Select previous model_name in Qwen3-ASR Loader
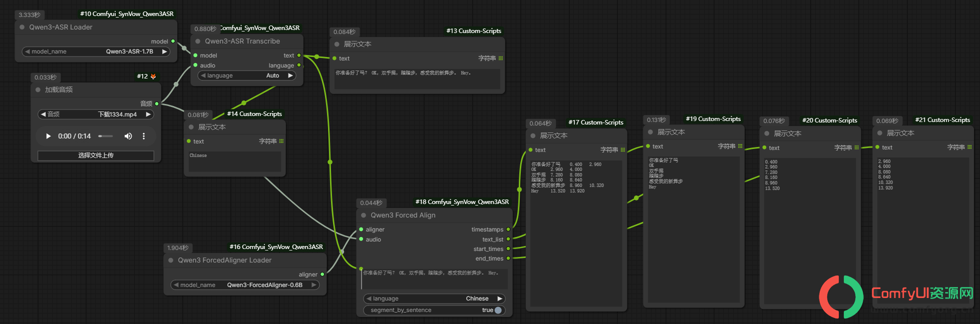 point(27,51)
